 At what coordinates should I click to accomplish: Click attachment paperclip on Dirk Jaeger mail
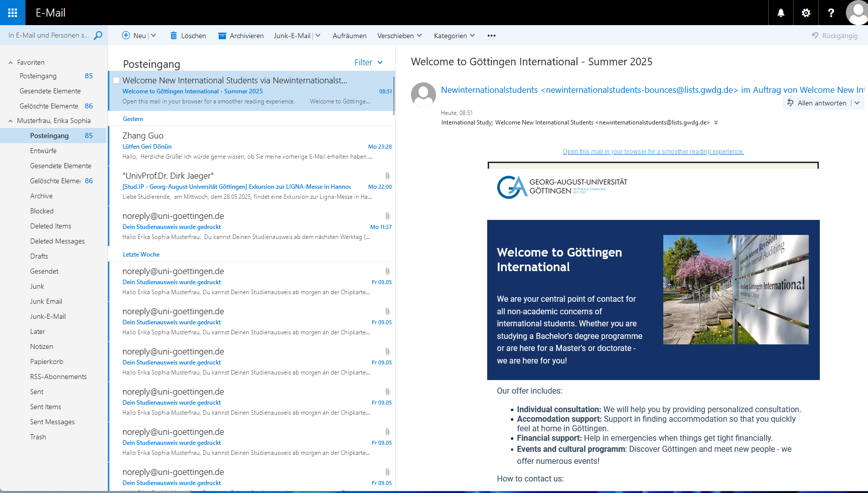(387, 176)
